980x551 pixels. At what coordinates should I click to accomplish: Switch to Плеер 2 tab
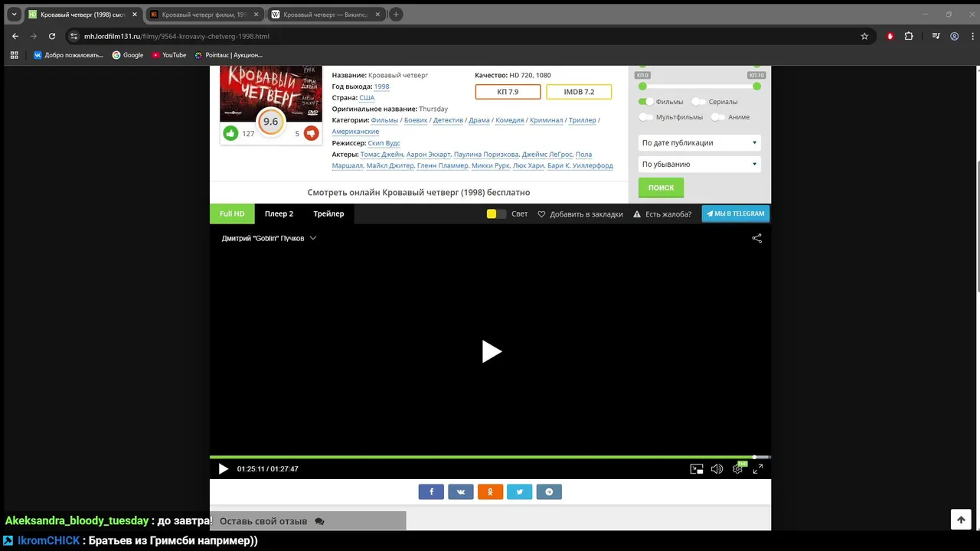[279, 214]
